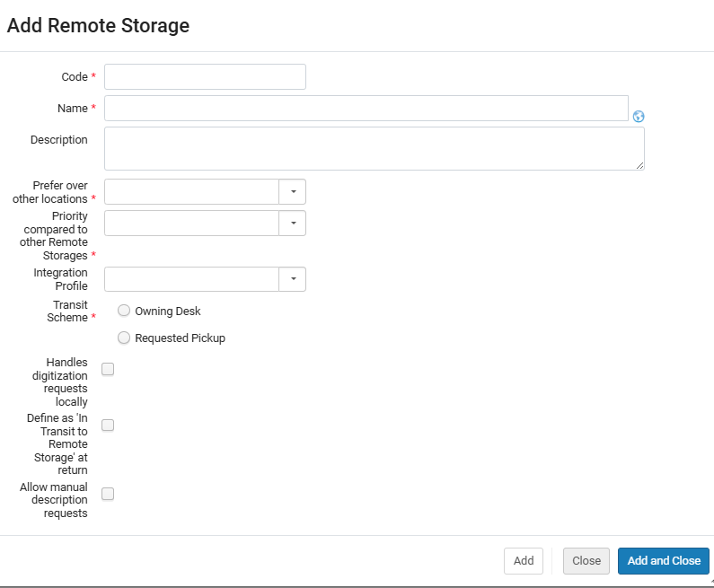Screen dimensions: 714x588
Task: Click the blue Add and Close button
Action: [x=664, y=561]
